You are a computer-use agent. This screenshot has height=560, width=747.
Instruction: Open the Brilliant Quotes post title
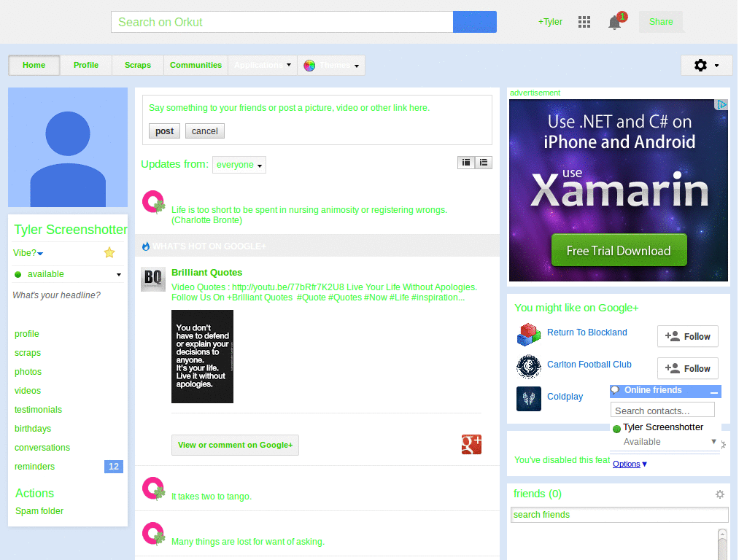pos(206,273)
